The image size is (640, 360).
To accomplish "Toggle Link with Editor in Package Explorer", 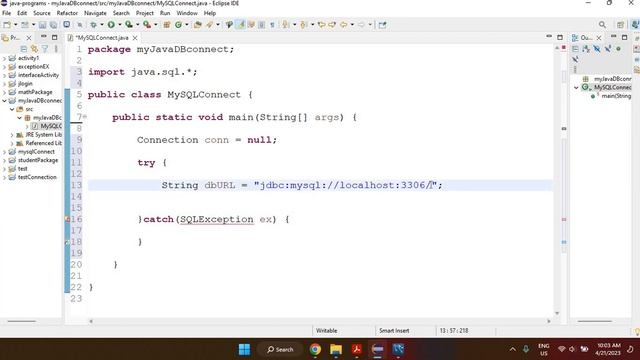I will [x=34, y=49].
